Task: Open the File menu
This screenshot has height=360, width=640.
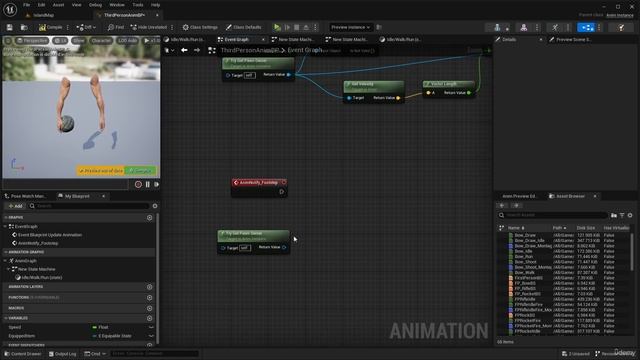Action: click(x=27, y=5)
